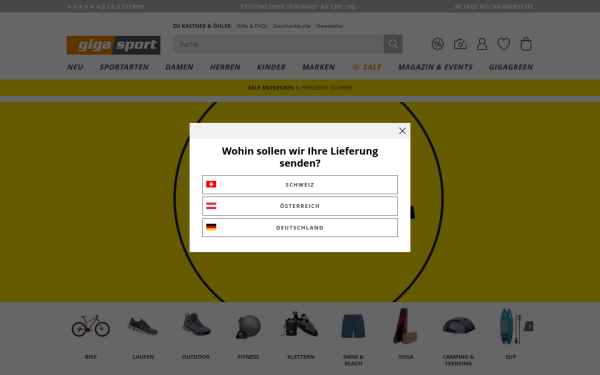Click the Kostenloser Versand header text
The height and width of the screenshot is (375, 600).
coord(300,7)
